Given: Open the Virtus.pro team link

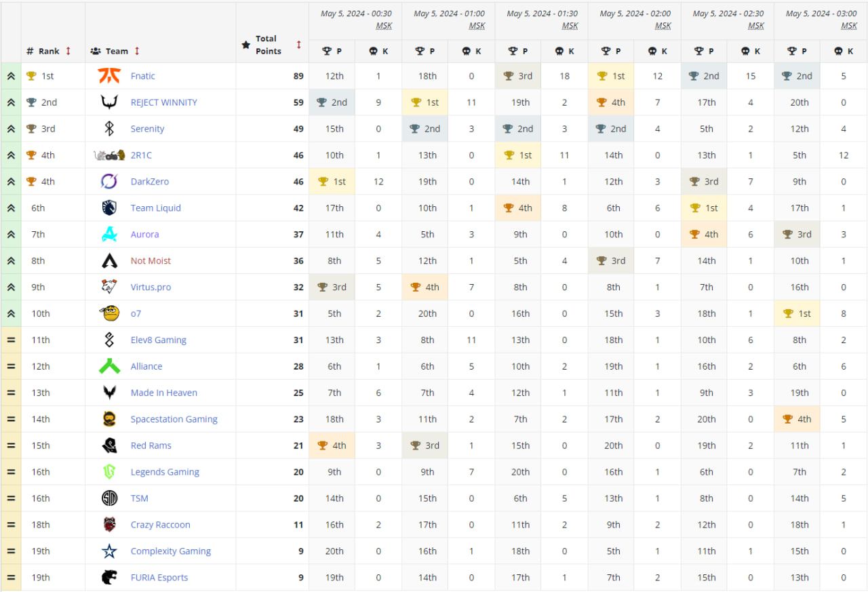Looking at the screenshot, I should coord(151,287).
